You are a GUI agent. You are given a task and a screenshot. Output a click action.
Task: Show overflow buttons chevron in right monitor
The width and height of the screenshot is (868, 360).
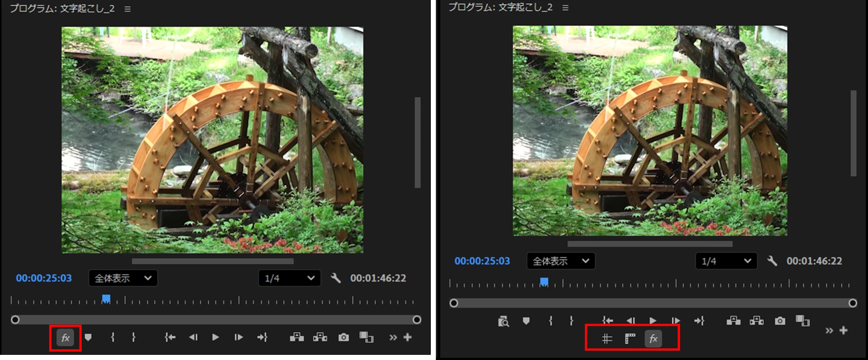tap(829, 331)
